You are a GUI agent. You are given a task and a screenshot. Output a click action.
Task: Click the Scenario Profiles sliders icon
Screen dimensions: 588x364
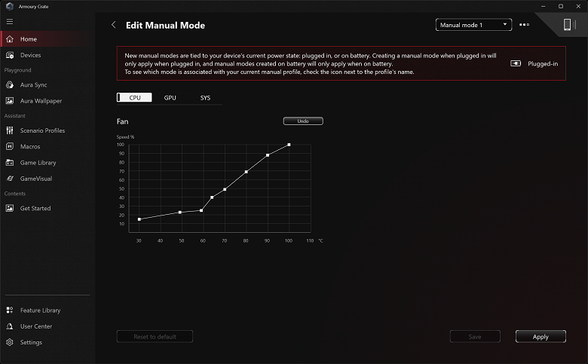click(x=10, y=130)
